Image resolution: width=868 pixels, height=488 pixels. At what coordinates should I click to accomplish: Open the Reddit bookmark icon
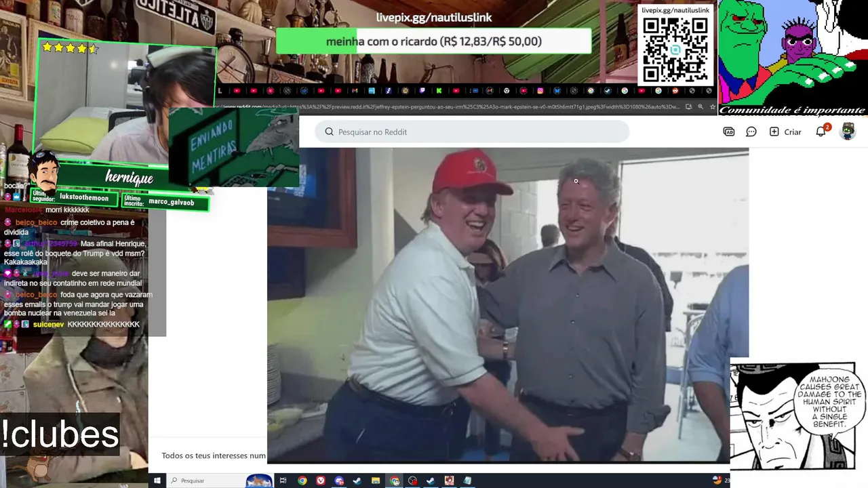pyautogui.click(x=675, y=91)
